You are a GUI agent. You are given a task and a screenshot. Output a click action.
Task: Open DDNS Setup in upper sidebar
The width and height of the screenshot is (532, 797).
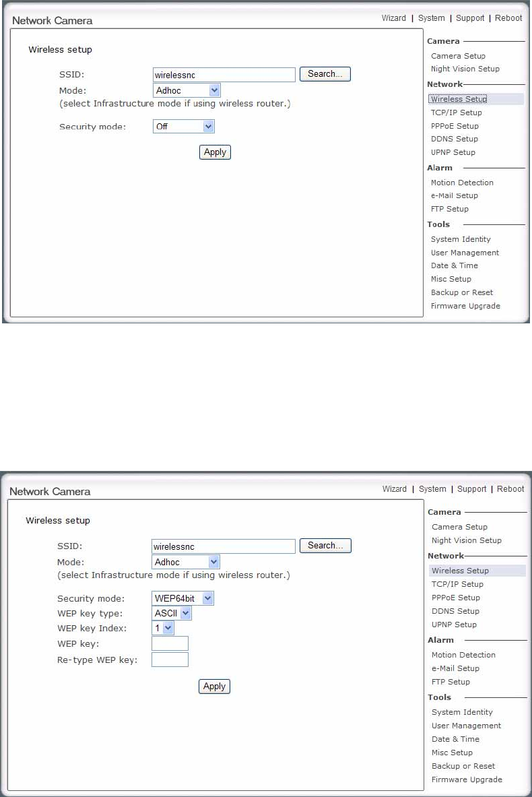click(x=455, y=139)
